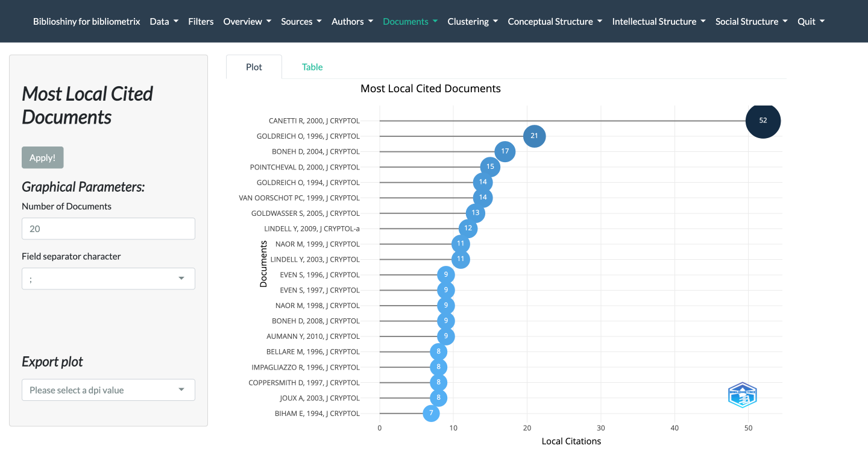Go to Biblioshiny for bibliometrix home

point(87,21)
